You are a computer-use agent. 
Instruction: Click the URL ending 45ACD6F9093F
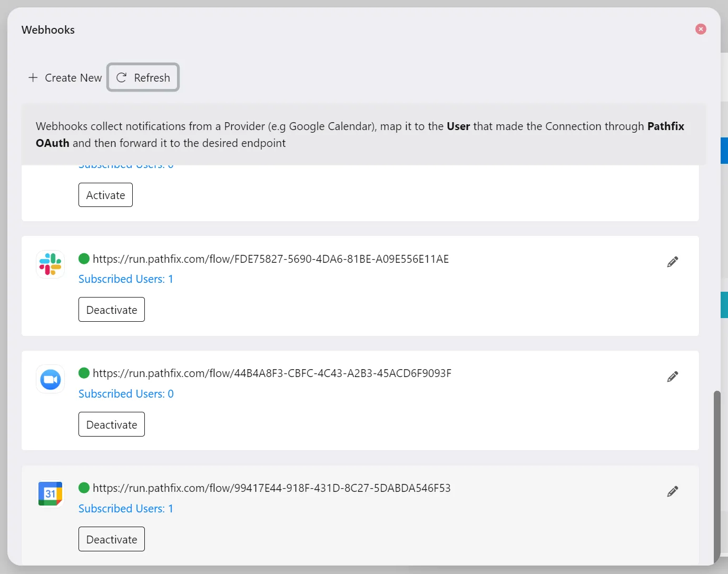click(272, 373)
